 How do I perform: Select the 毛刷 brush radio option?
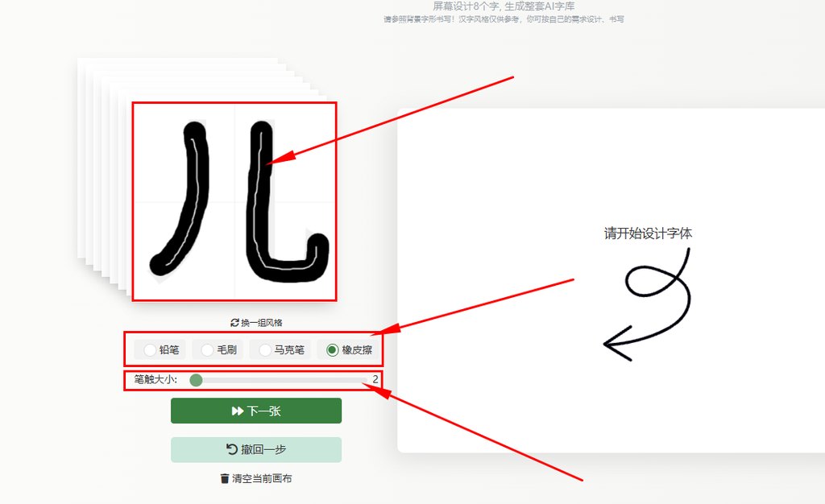pyautogui.click(x=218, y=349)
